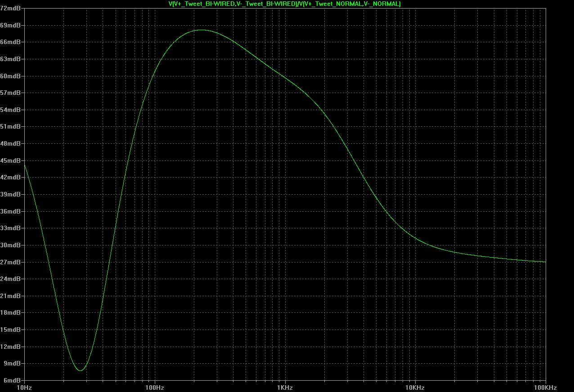Image resolution: width=574 pixels, height=392 pixels.
Task: Click the 42mdB y-axis label
Action: coord(11,177)
